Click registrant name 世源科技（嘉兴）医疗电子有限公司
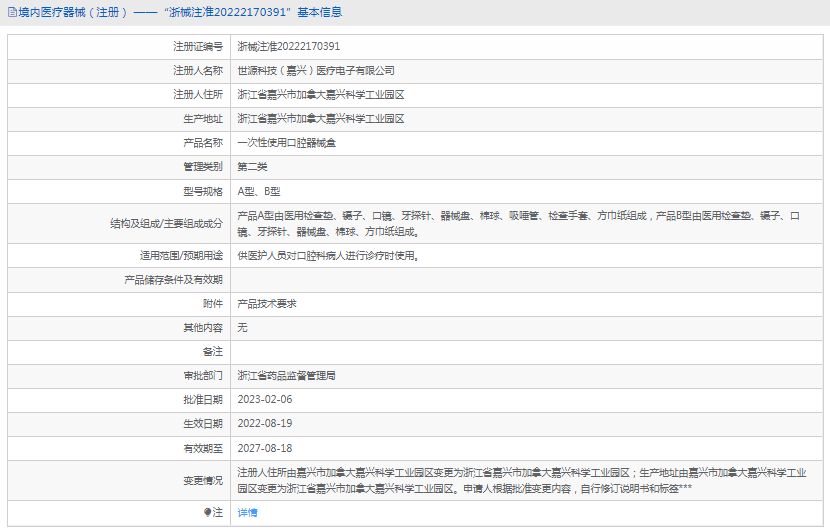Viewport: 830px width, 532px height. pyautogui.click(x=315, y=70)
